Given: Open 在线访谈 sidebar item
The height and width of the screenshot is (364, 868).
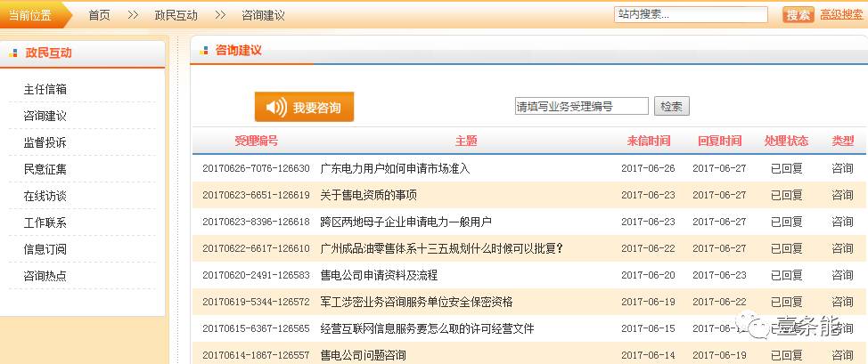Looking at the screenshot, I should [x=45, y=196].
